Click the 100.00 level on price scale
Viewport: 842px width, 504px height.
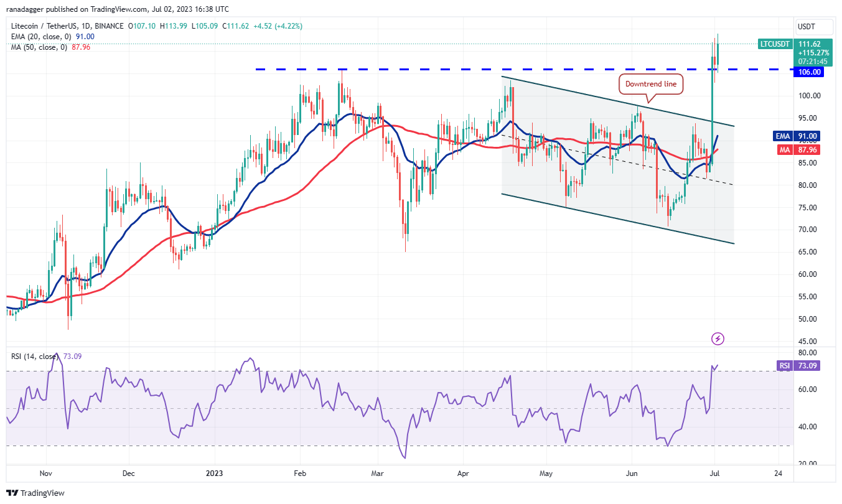click(809, 96)
